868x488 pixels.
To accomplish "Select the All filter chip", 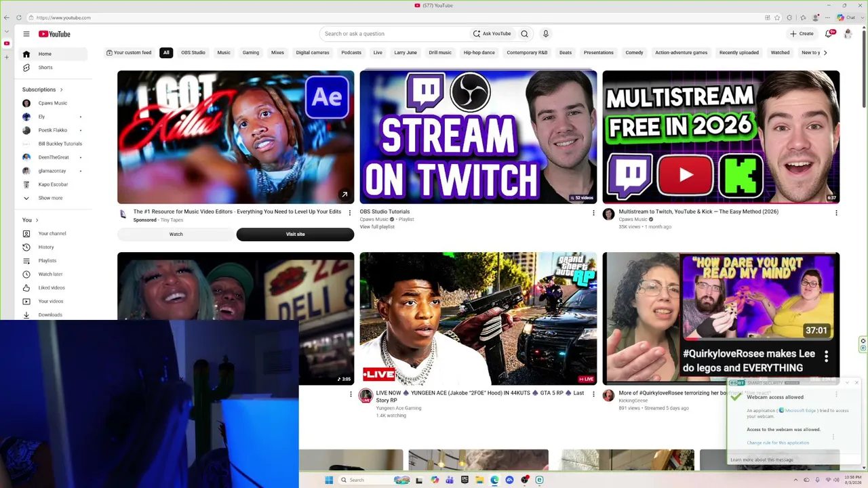I will tap(166, 52).
